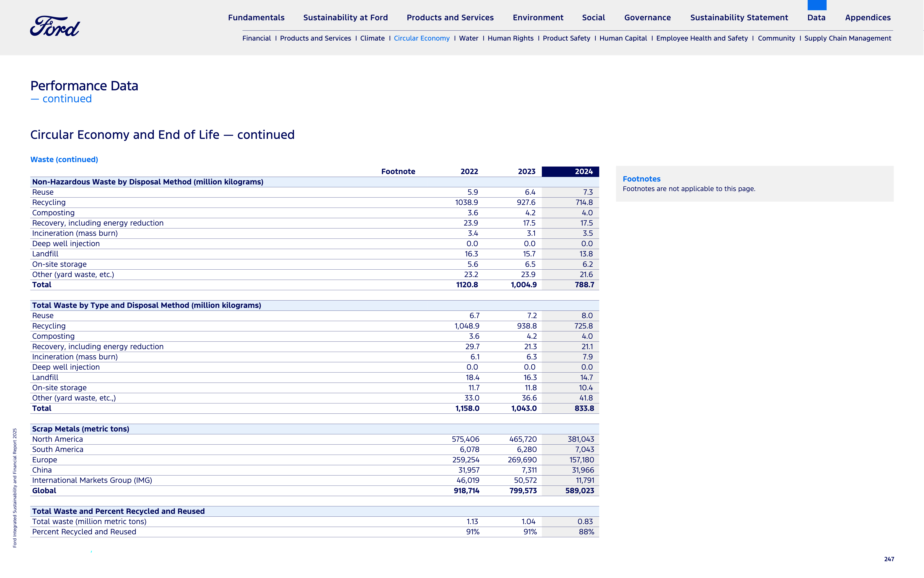
Task: Open Products and Services top tab
Action: (x=450, y=18)
